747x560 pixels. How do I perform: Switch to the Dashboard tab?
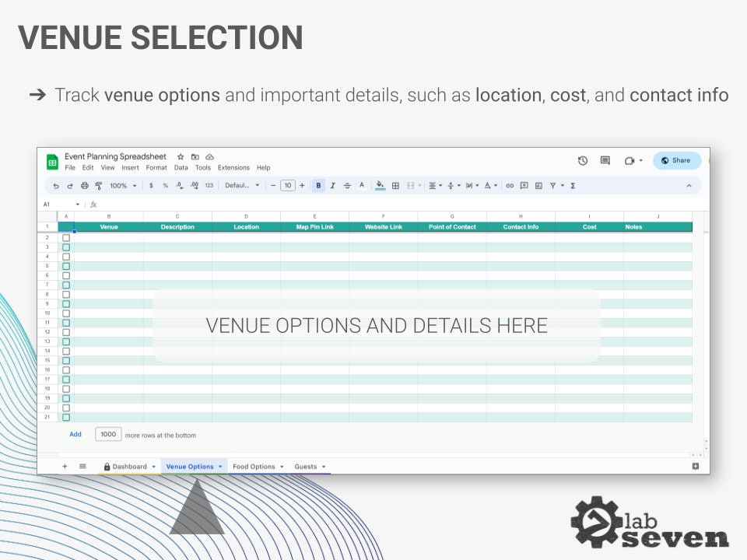pyautogui.click(x=129, y=467)
